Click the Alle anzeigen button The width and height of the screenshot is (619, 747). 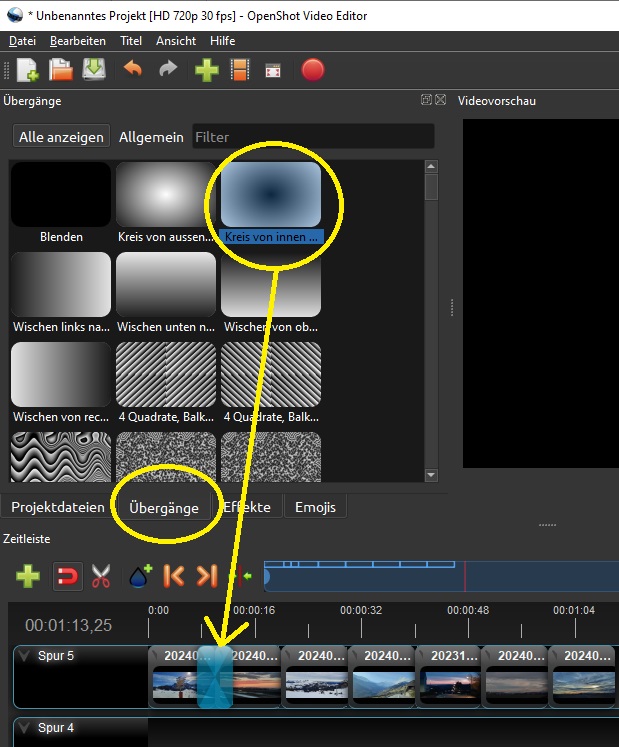[x=61, y=137]
